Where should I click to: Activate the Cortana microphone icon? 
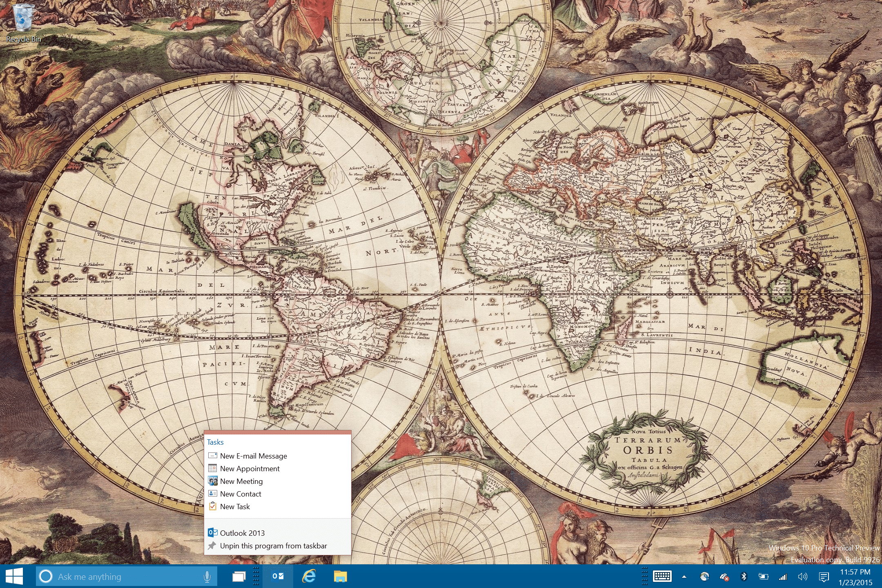(207, 577)
